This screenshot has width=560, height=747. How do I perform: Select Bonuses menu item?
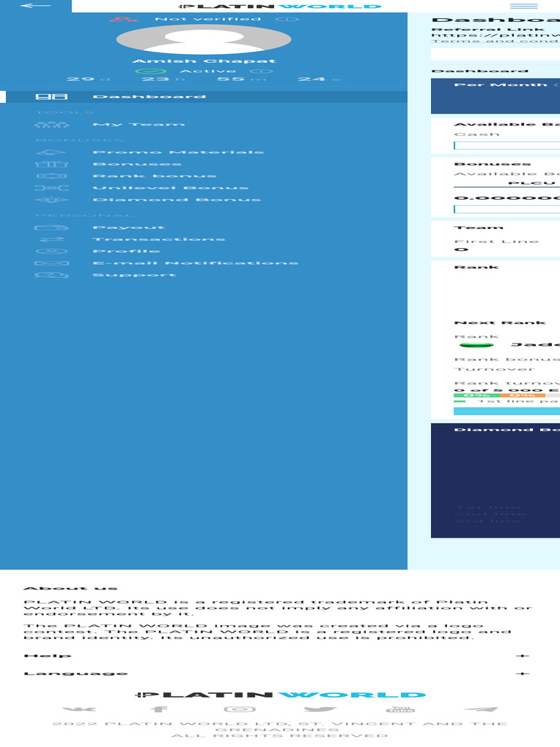point(137,164)
